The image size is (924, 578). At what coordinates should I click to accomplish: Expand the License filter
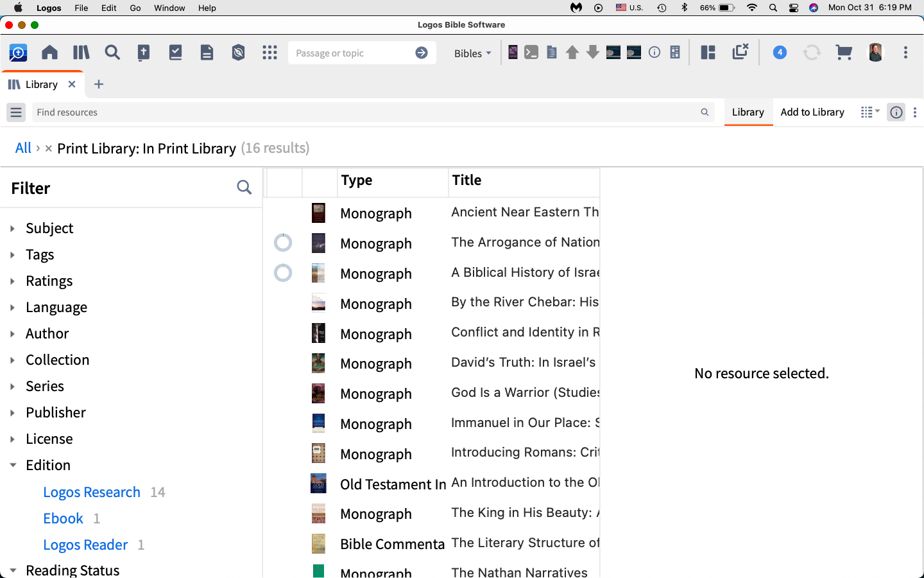[12, 439]
